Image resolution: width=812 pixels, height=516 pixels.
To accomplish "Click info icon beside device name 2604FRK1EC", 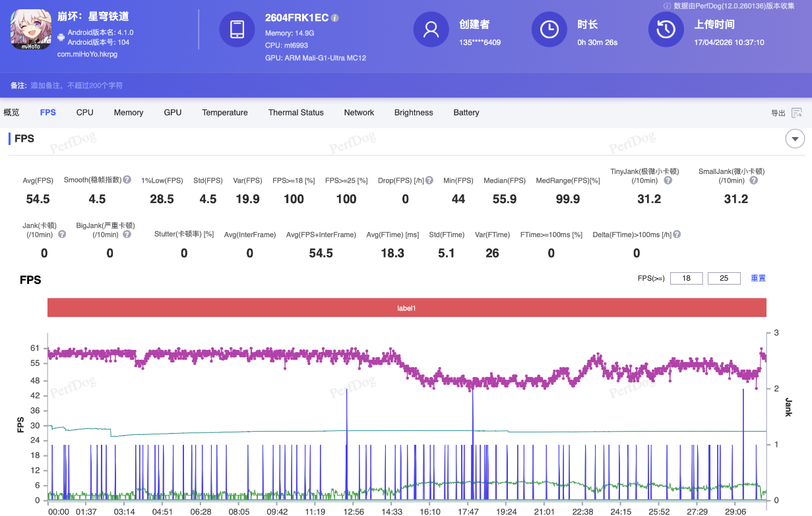I will click(x=335, y=18).
